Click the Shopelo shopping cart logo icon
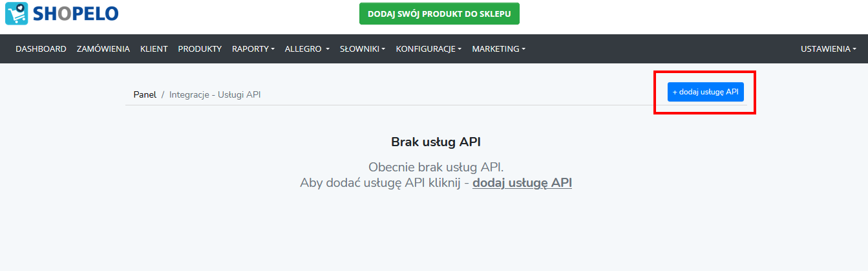This screenshot has width=868, height=271. (16, 14)
